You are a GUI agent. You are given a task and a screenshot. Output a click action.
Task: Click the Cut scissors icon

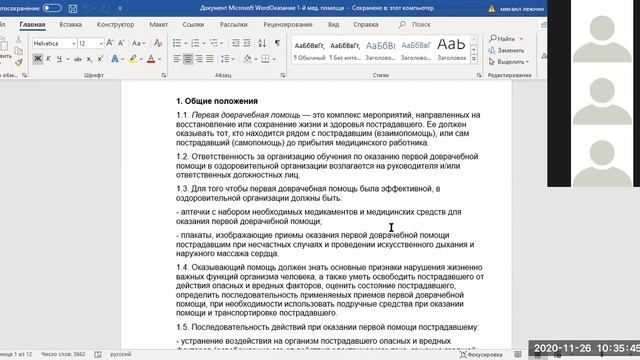pyautogui.click(x=18, y=40)
